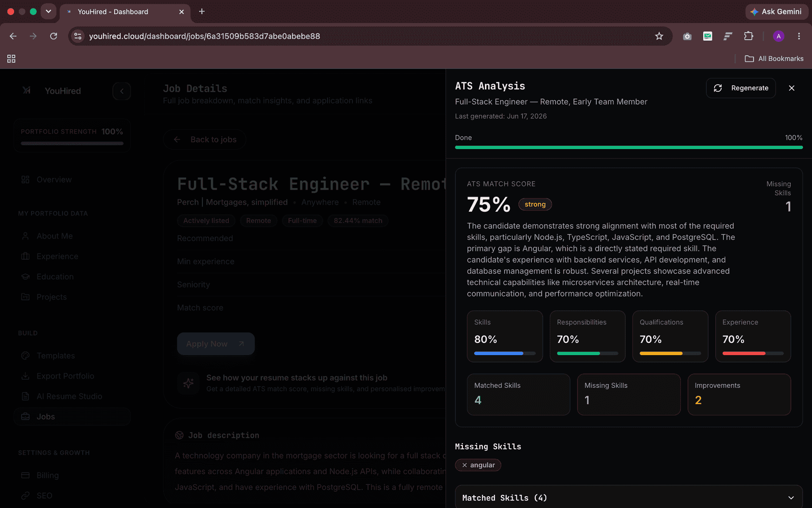Click the Apply Now button

click(216, 344)
